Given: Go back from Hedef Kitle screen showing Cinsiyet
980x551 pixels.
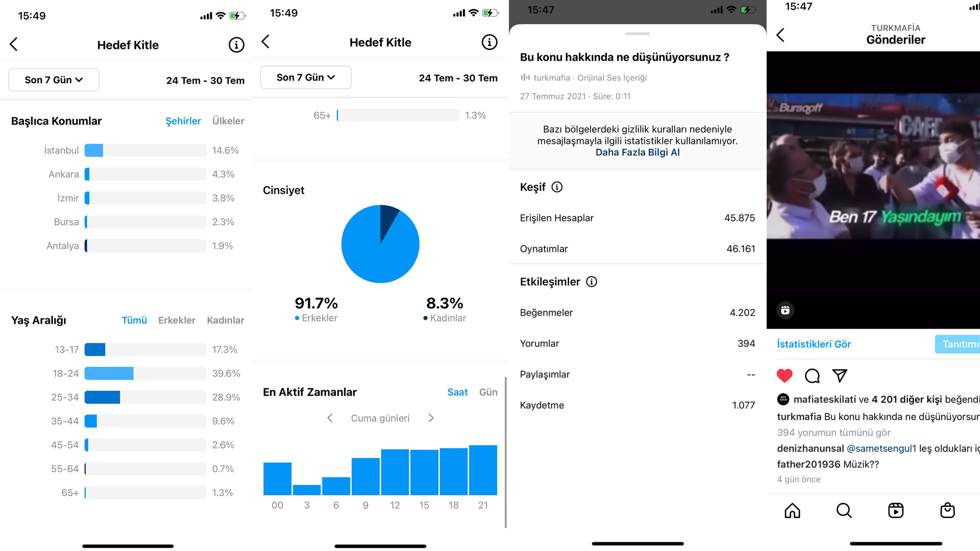Looking at the screenshot, I should click(265, 42).
